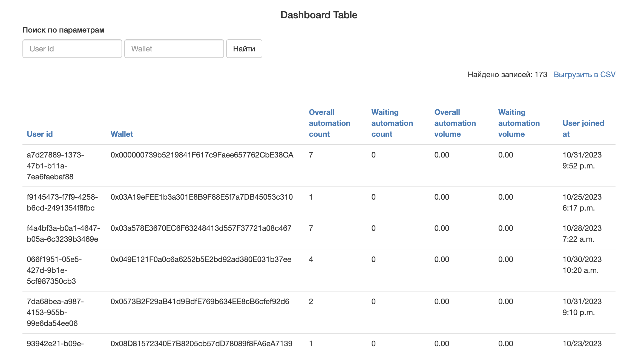
Task: Sort by Wallet column header
Action: tap(122, 134)
